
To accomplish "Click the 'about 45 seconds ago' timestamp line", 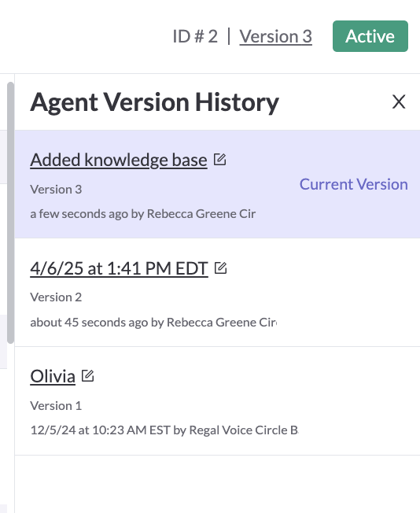I will tap(153, 323).
